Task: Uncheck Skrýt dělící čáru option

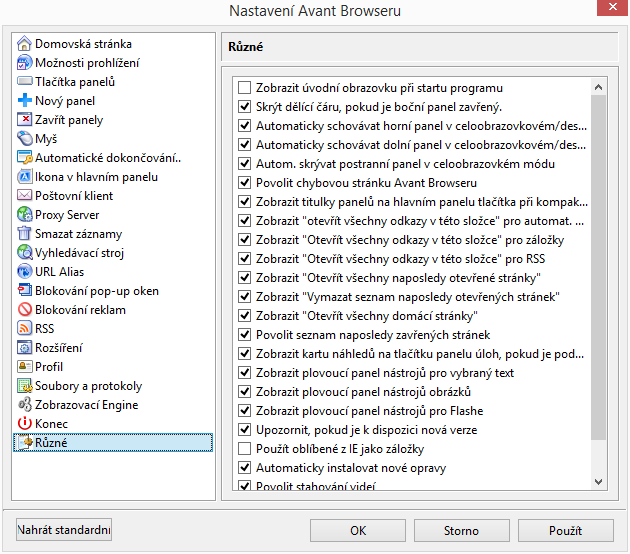Action: [244, 106]
